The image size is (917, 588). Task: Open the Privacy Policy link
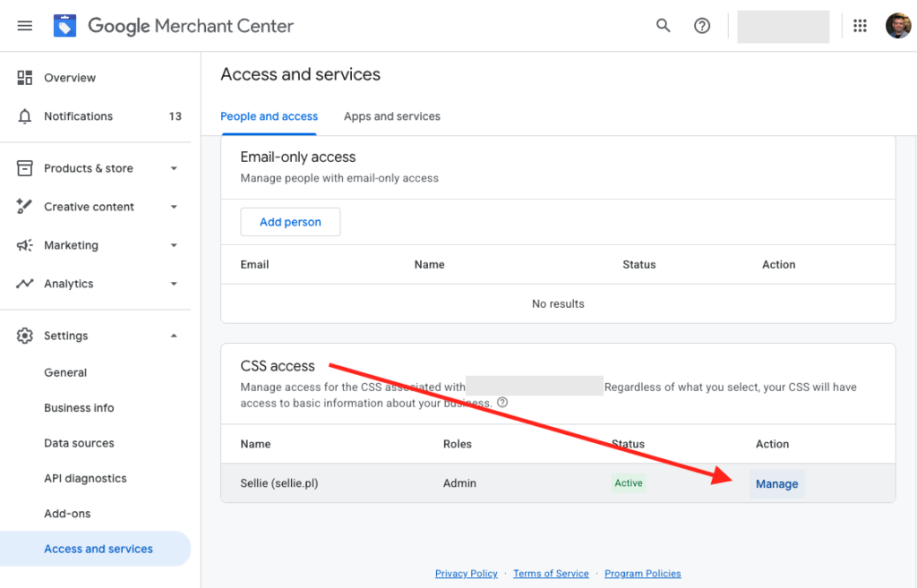coord(466,574)
